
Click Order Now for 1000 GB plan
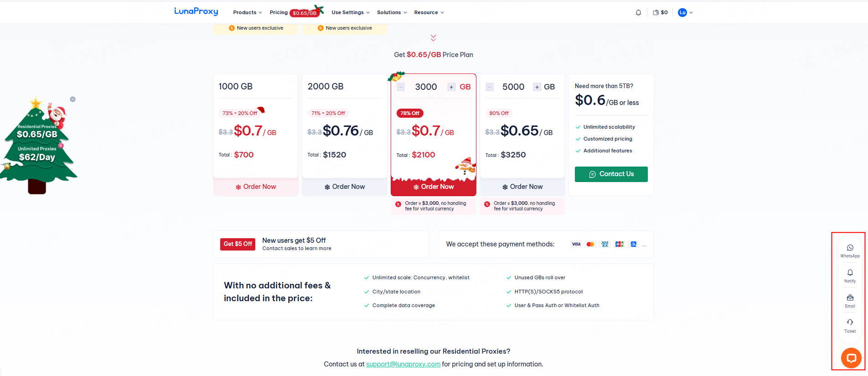(255, 187)
